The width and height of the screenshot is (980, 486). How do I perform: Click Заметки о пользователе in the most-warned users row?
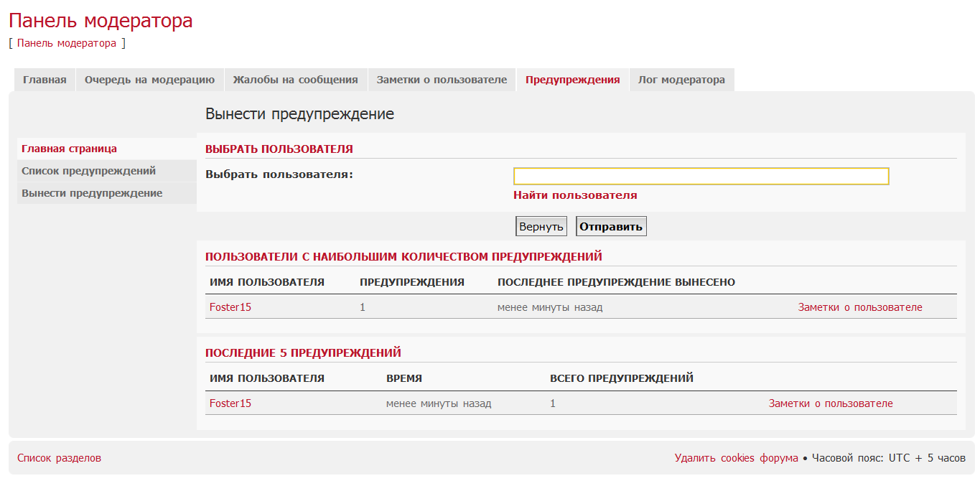point(859,307)
